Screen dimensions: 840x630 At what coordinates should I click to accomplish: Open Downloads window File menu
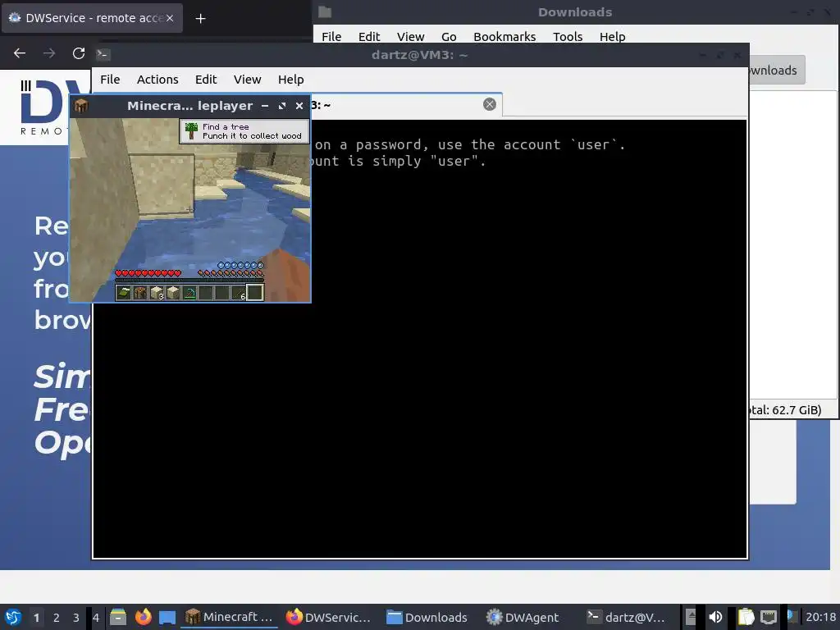[331, 36]
